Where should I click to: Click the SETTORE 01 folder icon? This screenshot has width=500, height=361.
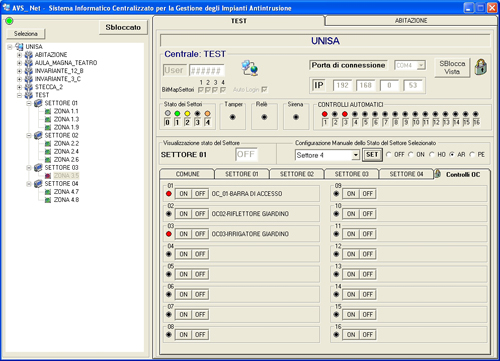(38, 103)
